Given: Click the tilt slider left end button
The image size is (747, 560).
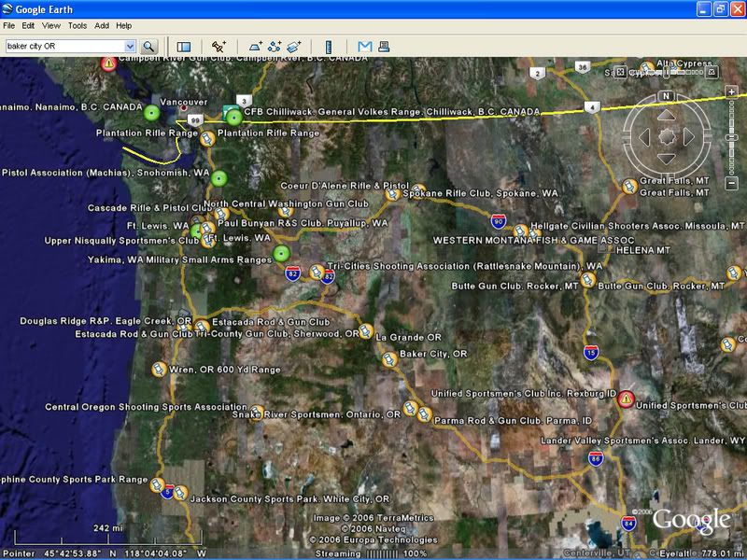Looking at the screenshot, I should point(620,72).
